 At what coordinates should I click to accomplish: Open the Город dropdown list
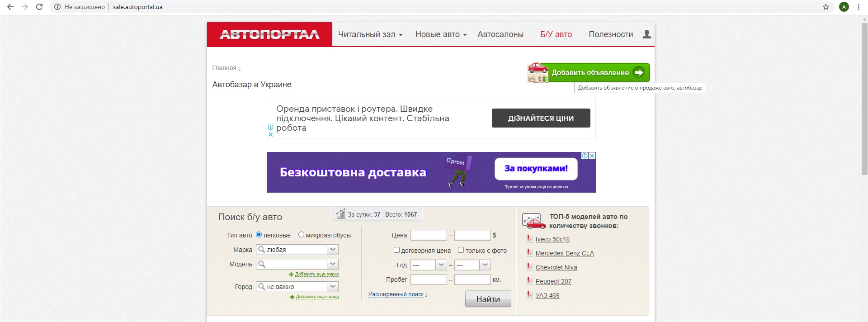pyautogui.click(x=333, y=287)
